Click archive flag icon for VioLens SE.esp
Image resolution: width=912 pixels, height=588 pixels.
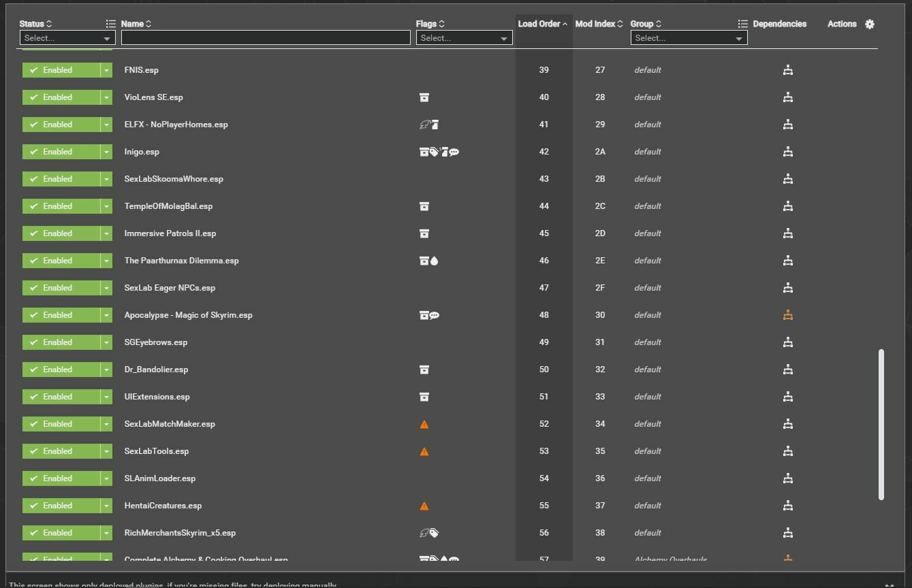424,97
